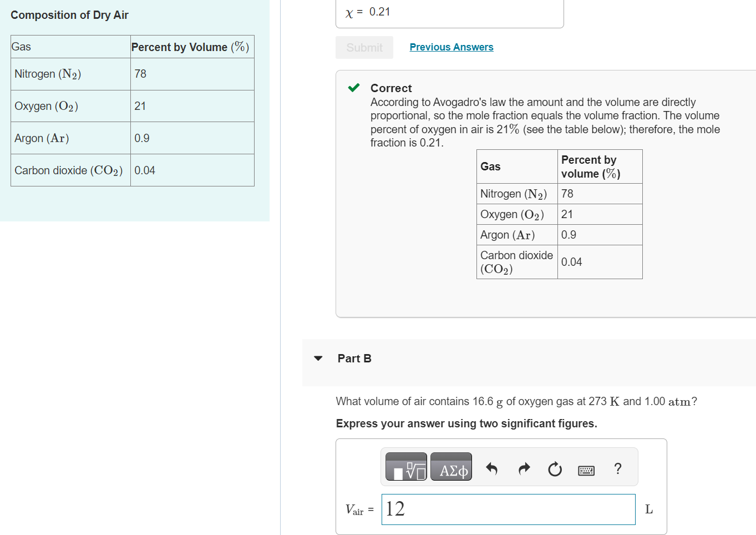The image size is (756, 535).
Task: Reset the answer field with circular arrow icon
Action: 555,469
